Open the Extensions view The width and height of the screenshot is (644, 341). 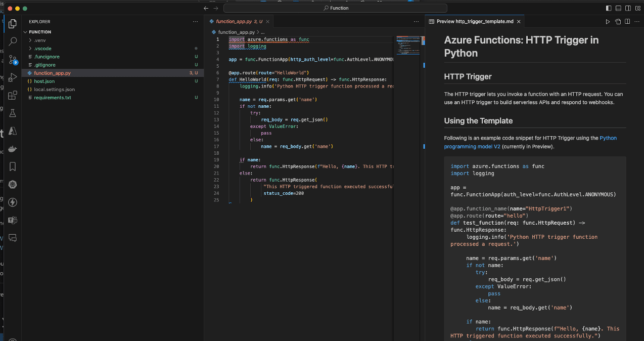click(x=12, y=96)
